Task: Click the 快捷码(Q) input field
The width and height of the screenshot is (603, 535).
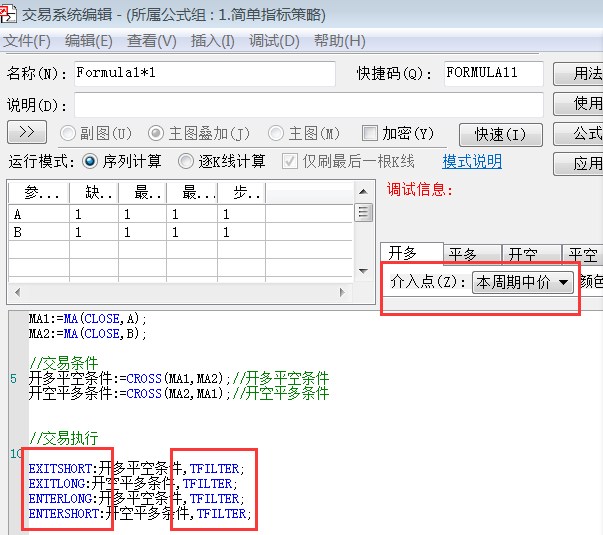Action: [493, 73]
